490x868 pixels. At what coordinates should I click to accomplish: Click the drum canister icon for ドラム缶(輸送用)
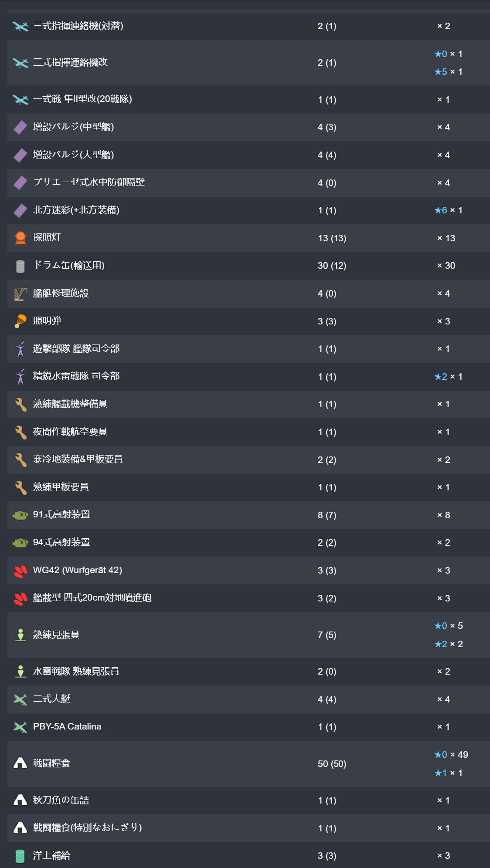point(20,266)
